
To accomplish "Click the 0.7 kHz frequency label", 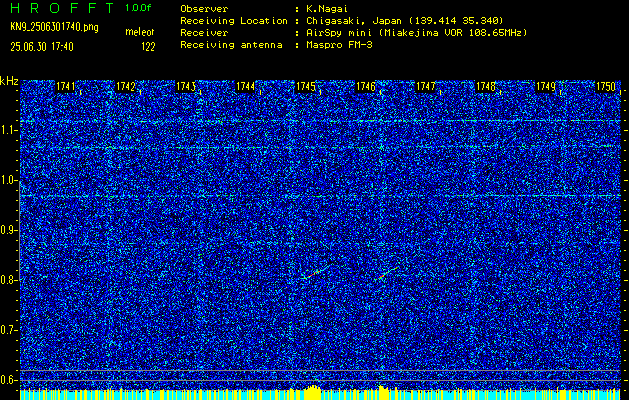I will tap(8, 330).
